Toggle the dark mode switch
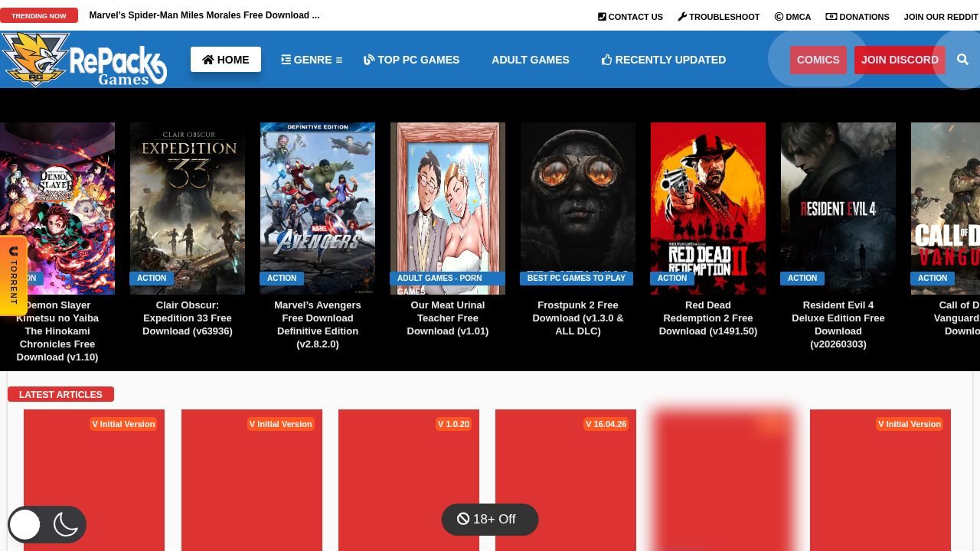The height and width of the screenshot is (551, 980). click(x=47, y=525)
